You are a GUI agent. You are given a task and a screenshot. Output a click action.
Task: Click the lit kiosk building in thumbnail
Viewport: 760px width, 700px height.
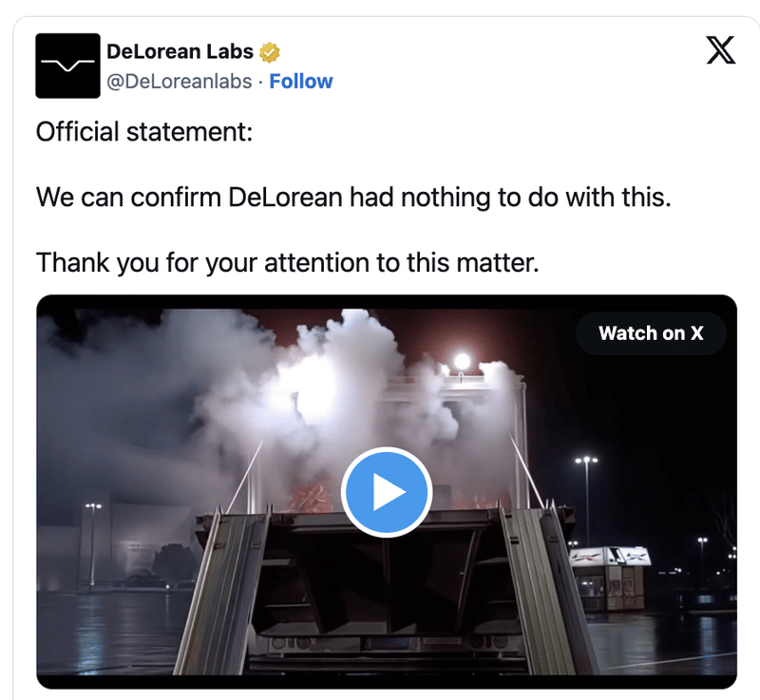[x=611, y=578]
